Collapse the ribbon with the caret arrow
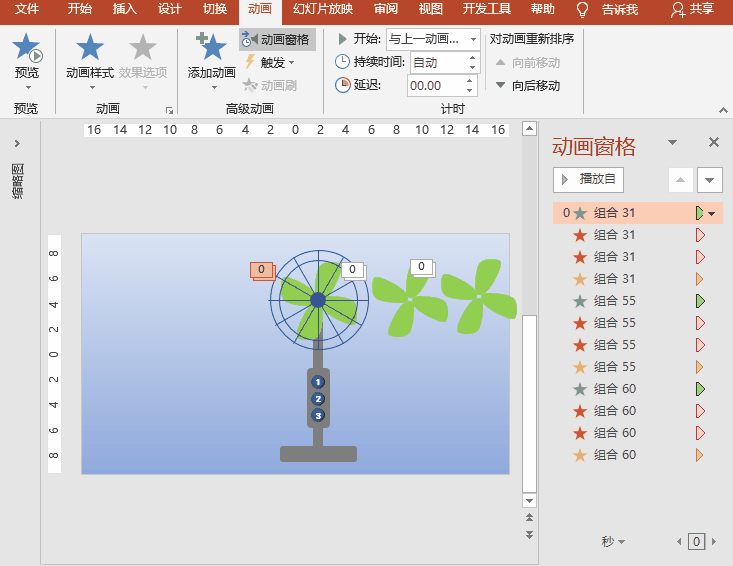 [723, 110]
